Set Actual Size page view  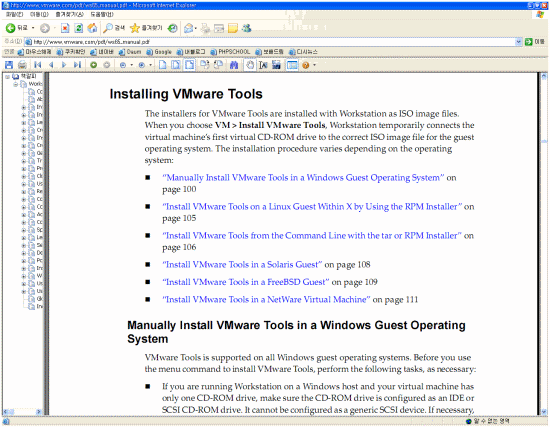(162, 65)
